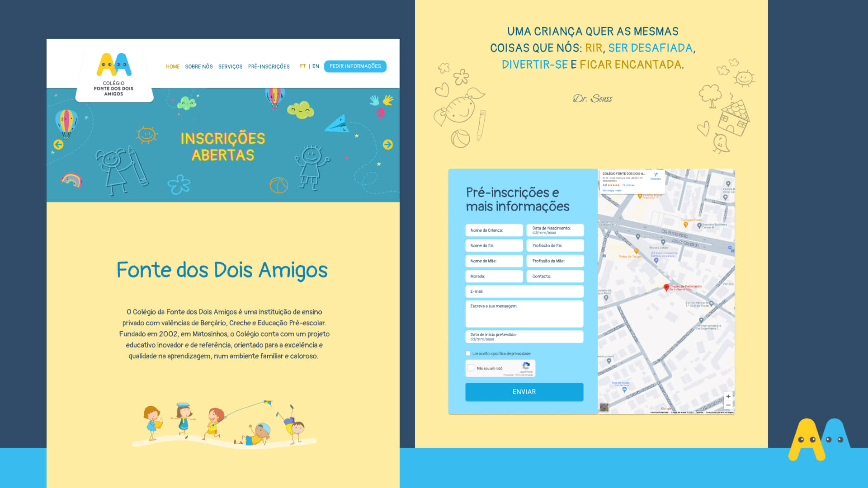The image size is (868, 488).
Task: Switch map to satellite view thumbnail
Action: point(604,407)
